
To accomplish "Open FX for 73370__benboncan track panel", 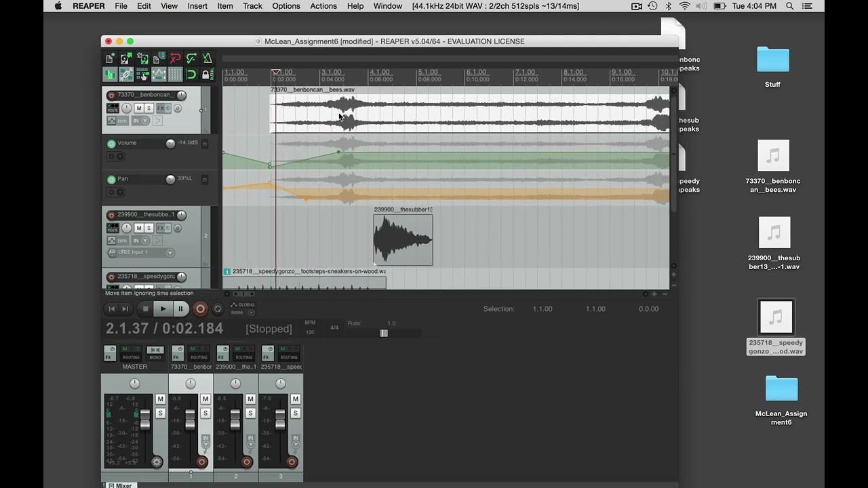I will pyautogui.click(x=161, y=108).
